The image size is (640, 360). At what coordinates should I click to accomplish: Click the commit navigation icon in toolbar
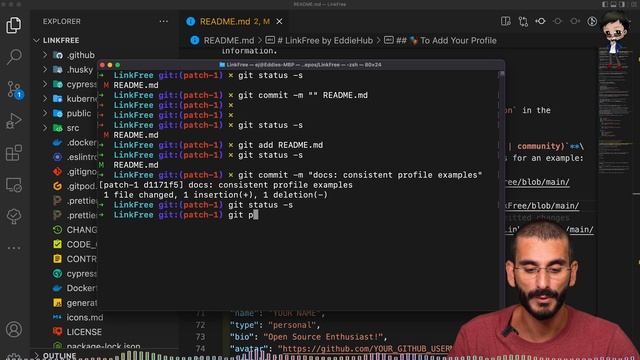(540, 21)
